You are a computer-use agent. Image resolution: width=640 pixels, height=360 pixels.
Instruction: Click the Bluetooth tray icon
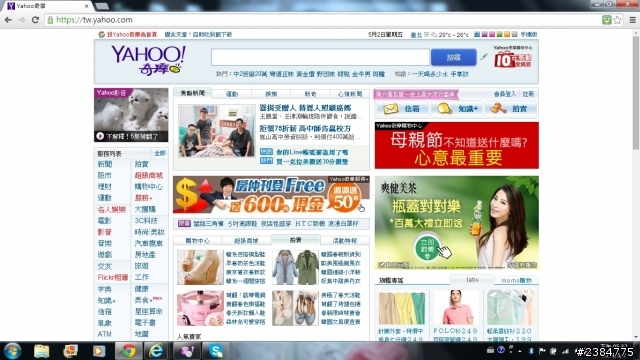tap(531, 351)
